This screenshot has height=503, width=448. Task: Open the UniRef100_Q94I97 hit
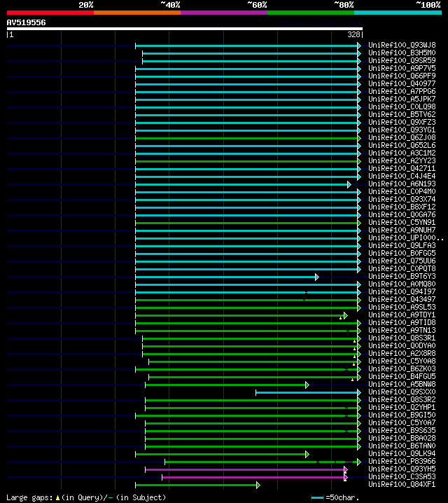pyautogui.click(x=402, y=291)
